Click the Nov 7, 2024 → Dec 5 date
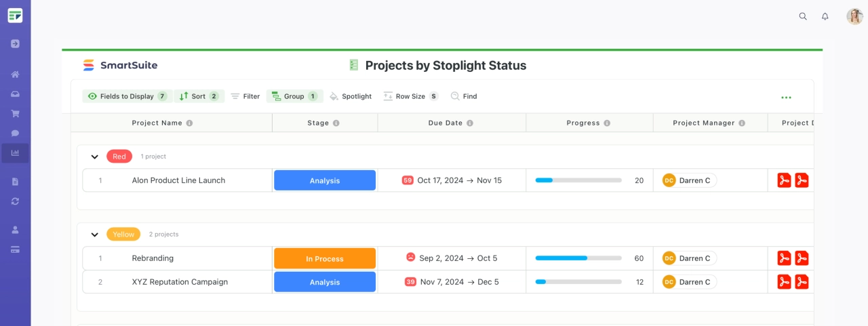This screenshot has height=326, width=868. point(460,282)
